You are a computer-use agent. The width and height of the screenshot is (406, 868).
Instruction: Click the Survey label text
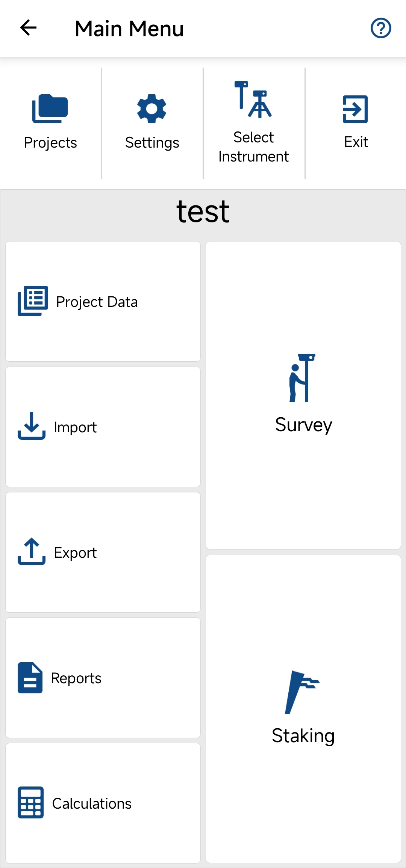pyautogui.click(x=303, y=425)
